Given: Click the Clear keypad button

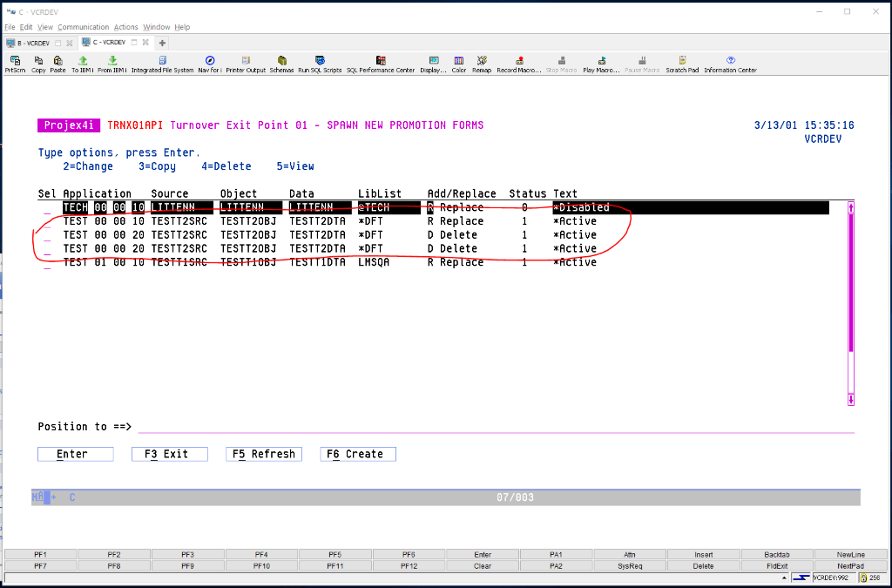Looking at the screenshot, I should 483,566.
